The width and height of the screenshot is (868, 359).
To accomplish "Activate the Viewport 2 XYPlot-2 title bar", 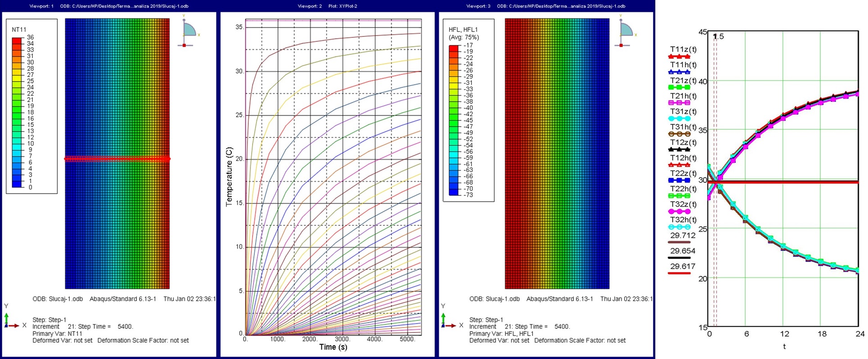I will (327, 6).
